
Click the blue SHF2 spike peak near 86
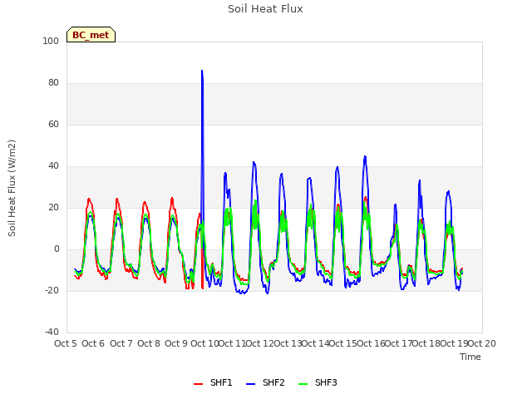pyautogui.click(x=202, y=71)
